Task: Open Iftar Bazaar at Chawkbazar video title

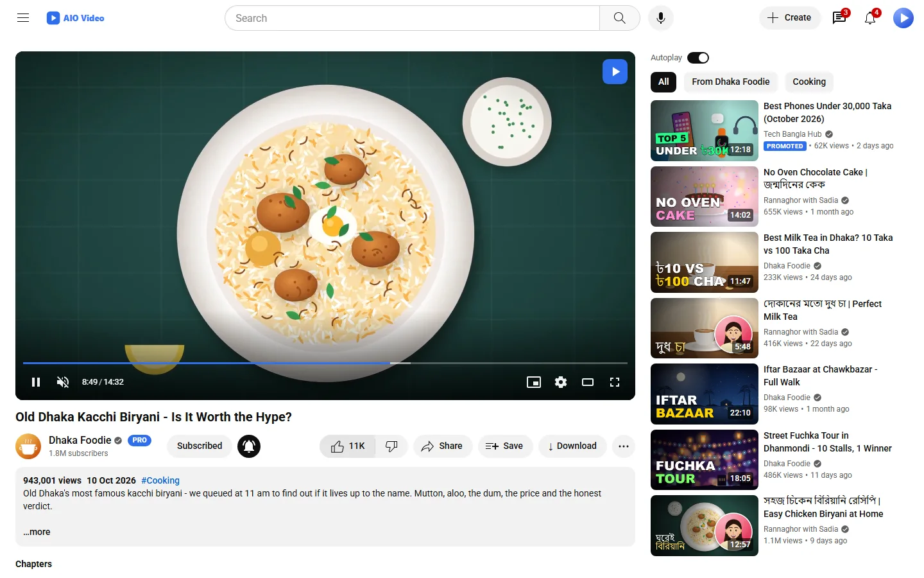Action: coord(821,376)
